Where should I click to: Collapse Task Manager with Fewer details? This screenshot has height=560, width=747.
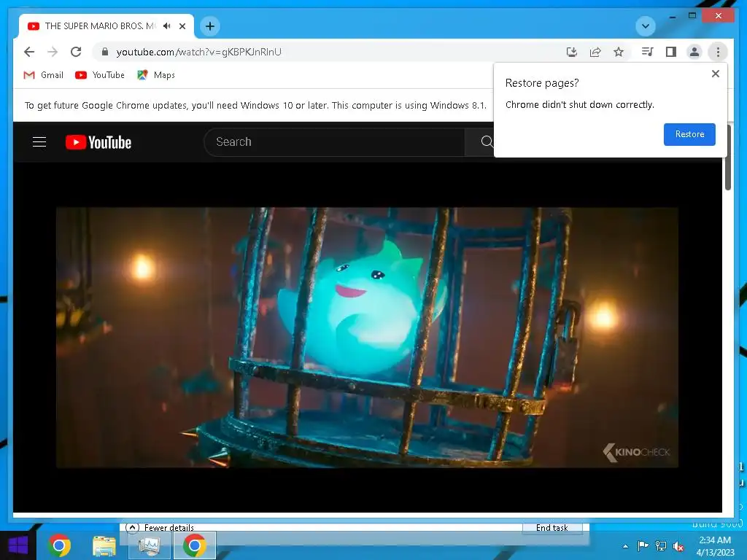click(x=160, y=528)
